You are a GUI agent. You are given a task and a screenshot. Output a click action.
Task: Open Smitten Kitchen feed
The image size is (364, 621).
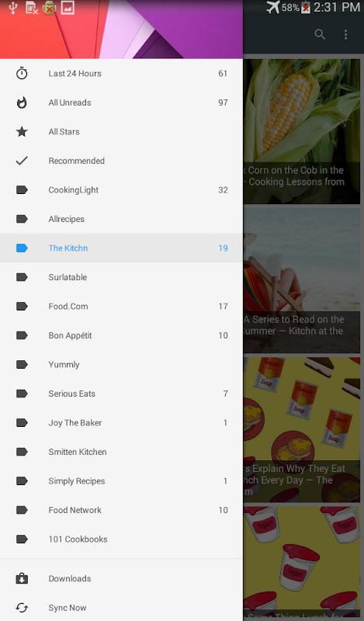[x=121, y=452]
